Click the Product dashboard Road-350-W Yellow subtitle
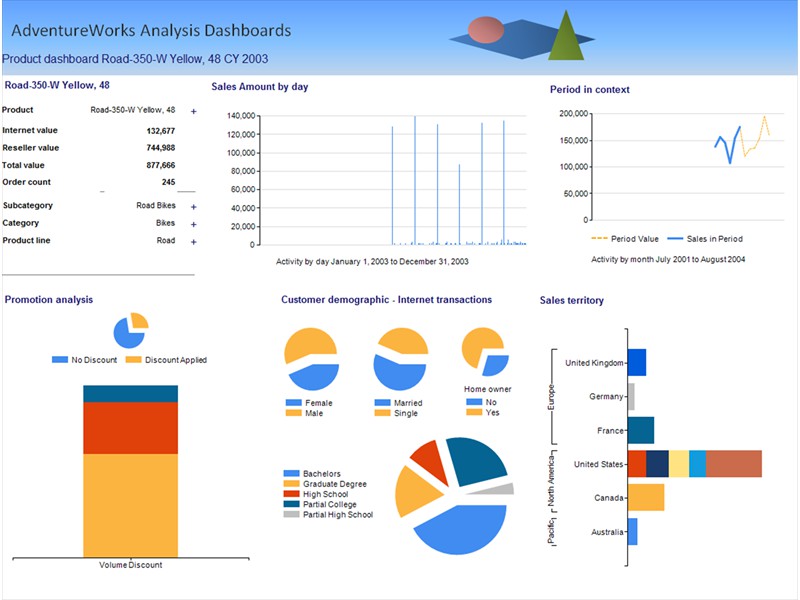 coord(135,59)
